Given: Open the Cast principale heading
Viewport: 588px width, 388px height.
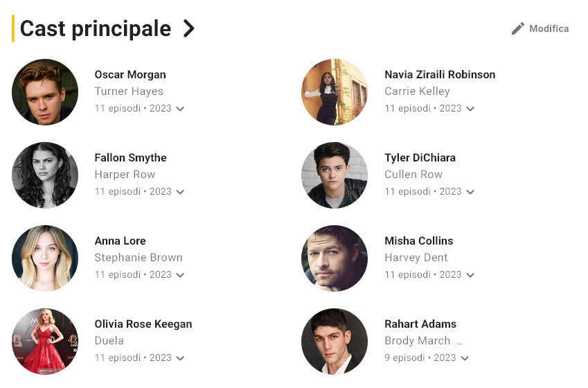Looking at the screenshot, I should click(96, 28).
